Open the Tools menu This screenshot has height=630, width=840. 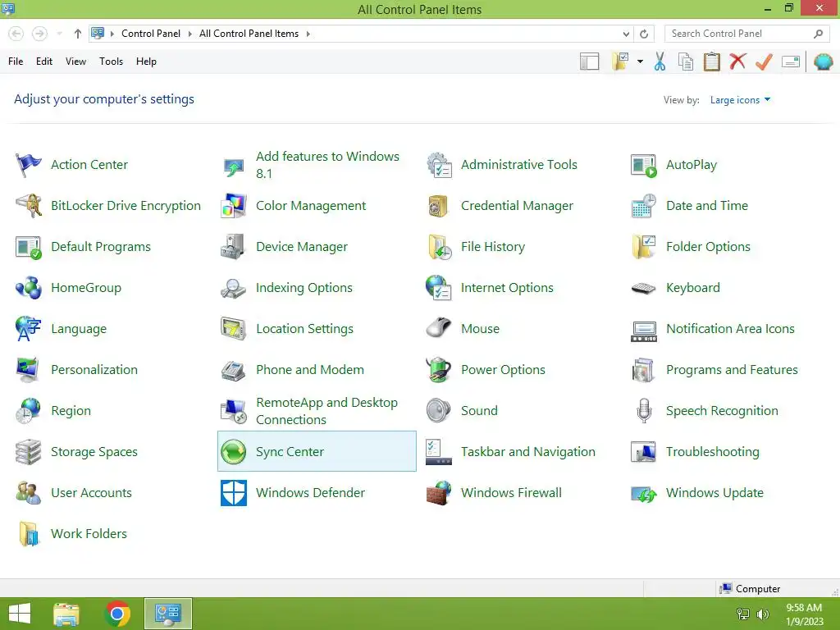111,62
